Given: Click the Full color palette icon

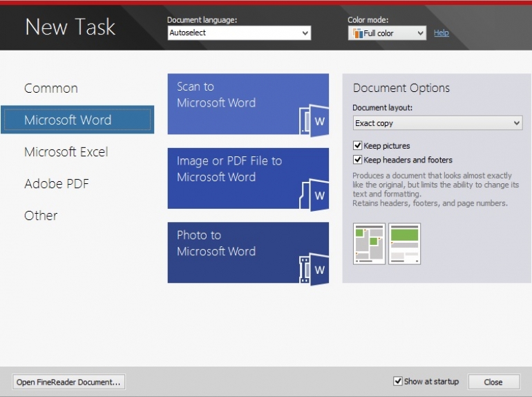Looking at the screenshot, I should [x=358, y=33].
